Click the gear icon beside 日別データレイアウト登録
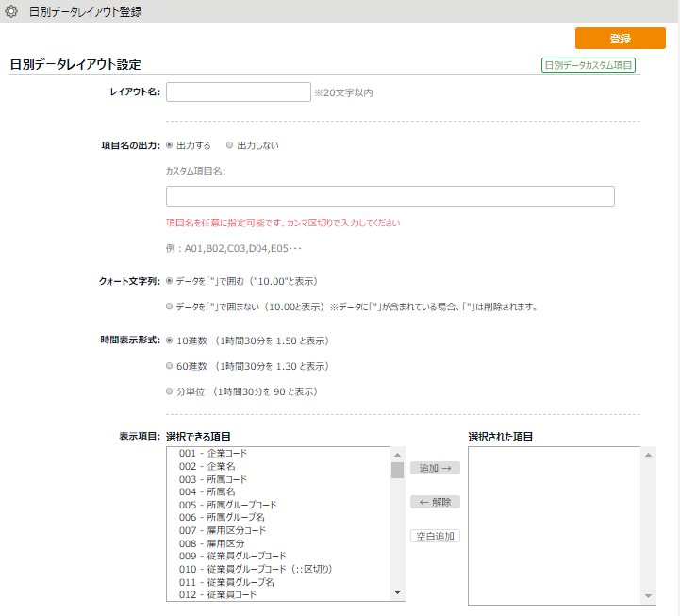 [11, 11]
